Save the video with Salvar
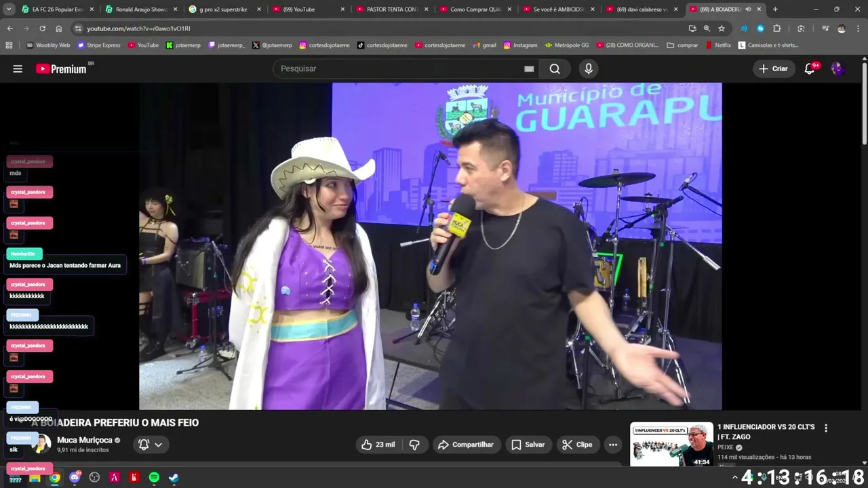 point(528,445)
